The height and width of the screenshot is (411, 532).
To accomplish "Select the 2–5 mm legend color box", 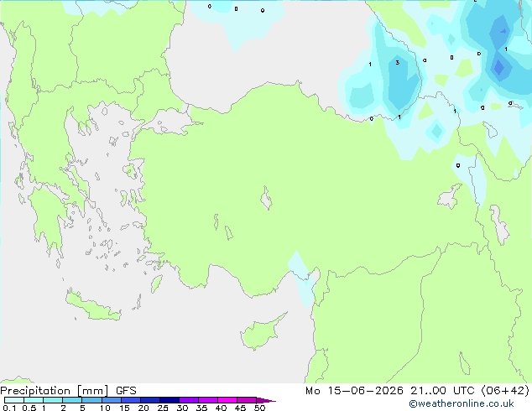I will (72, 400).
